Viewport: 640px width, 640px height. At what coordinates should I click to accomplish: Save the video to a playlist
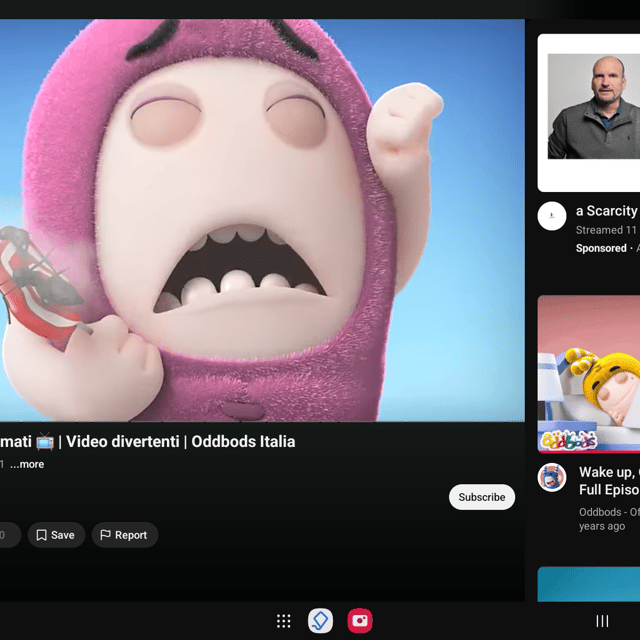click(x=56, y=535)
